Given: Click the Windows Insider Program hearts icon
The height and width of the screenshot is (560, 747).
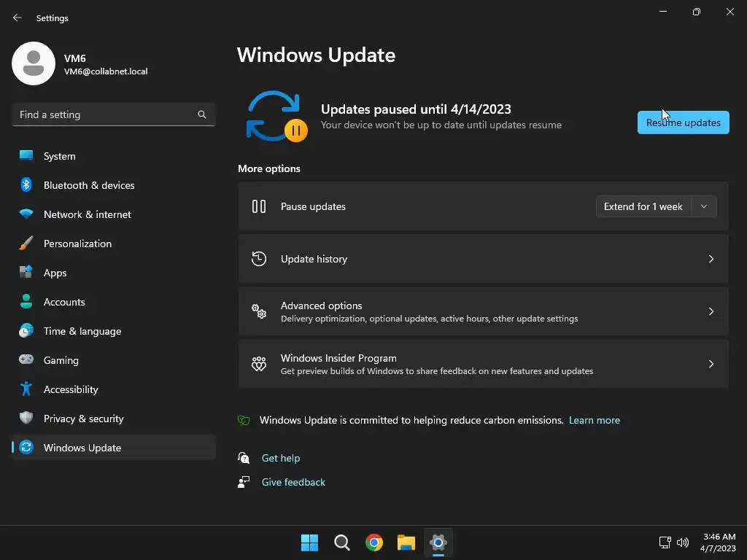Looking at the screenshot, I should pyautogui.click(x=259, y=364).
